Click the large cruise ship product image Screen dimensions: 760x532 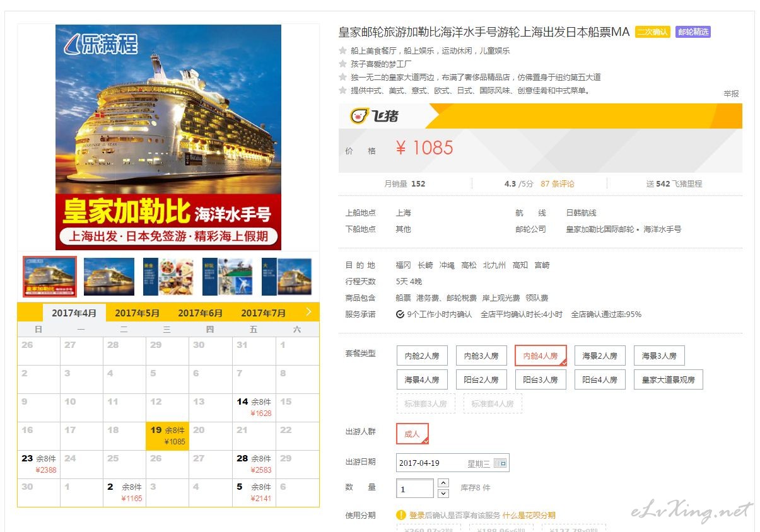(168, 137)
